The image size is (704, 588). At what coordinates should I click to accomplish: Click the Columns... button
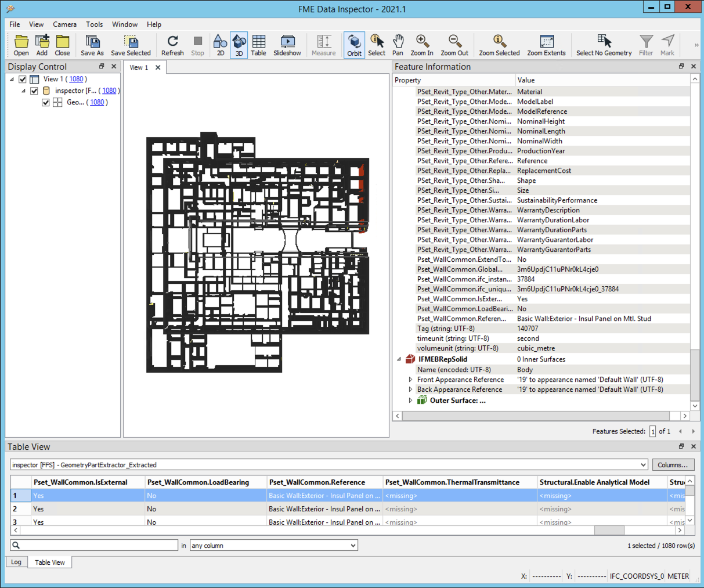tap(673, 464)
